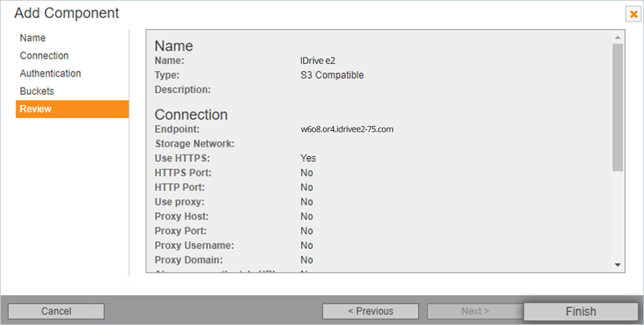
Task: Click the S3 Compatible type value
Action: pyautogui.click(x=332, y=75)
